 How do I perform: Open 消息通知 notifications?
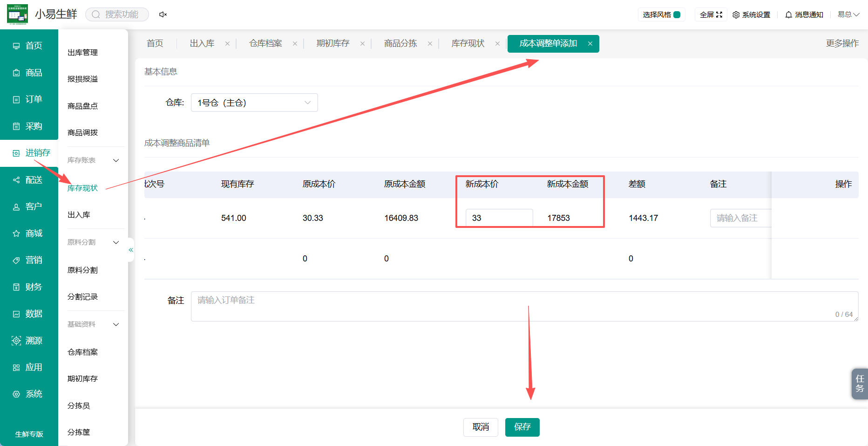(x=804, y=14)
